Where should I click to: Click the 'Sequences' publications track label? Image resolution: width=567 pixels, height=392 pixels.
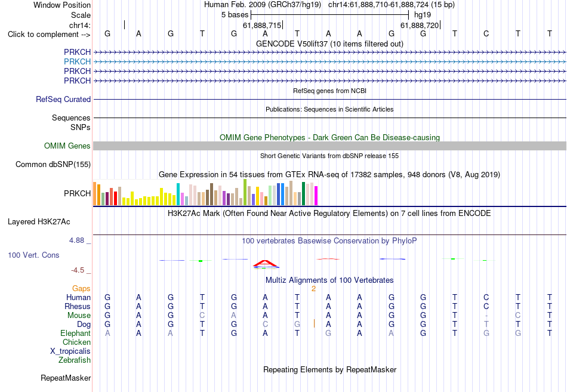[x=71, y=118]
